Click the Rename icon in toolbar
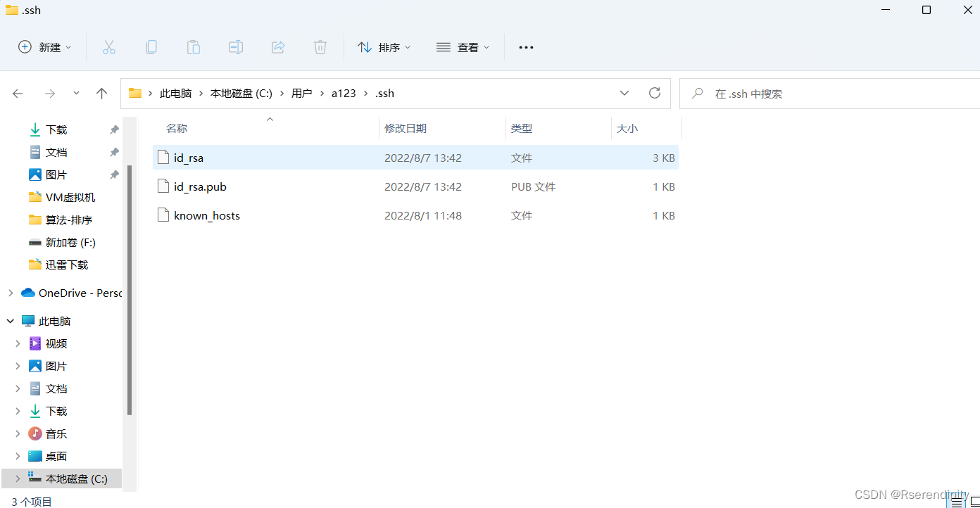 236,47
